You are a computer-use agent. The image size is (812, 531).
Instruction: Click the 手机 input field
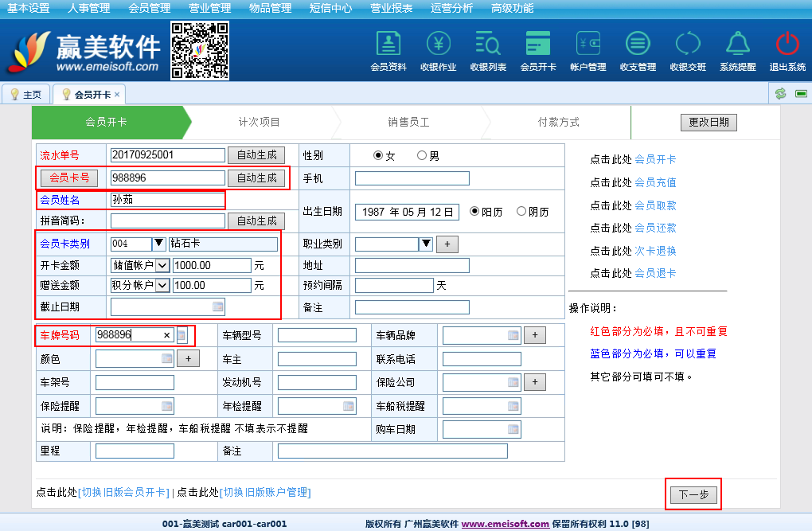tap(412, 178)
